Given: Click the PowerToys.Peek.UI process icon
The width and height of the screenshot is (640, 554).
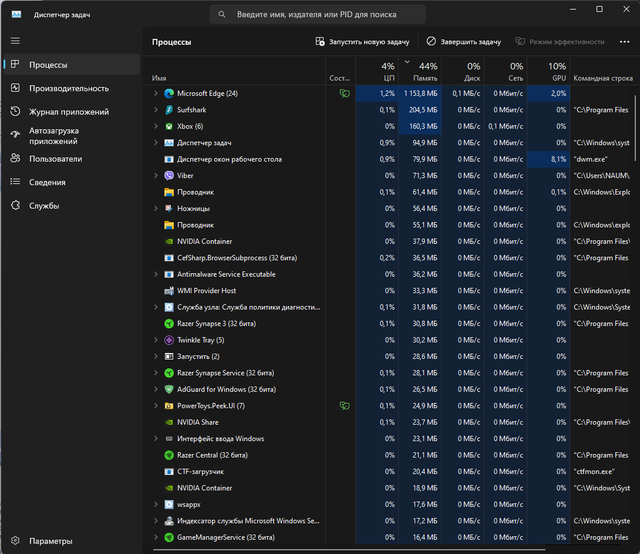Looking at the screenshot, I should [169, 406].
